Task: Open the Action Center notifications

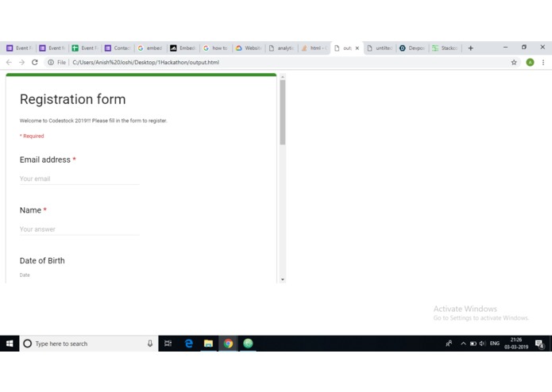Action: coord(539,344)
